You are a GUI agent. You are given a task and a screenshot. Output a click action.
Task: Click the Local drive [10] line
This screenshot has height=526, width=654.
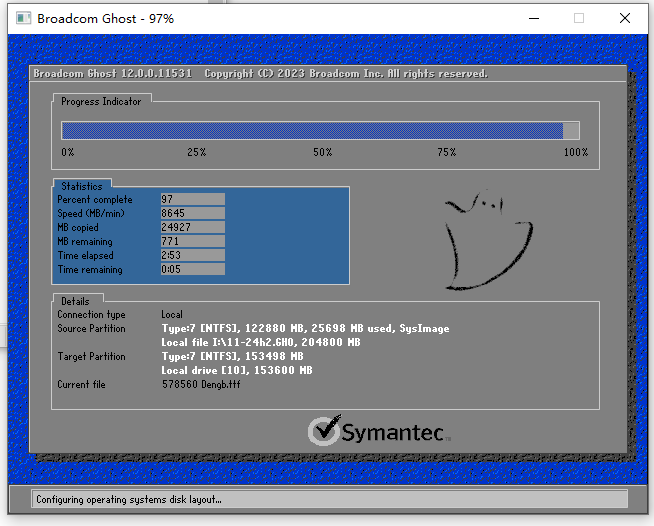[237, 370]
